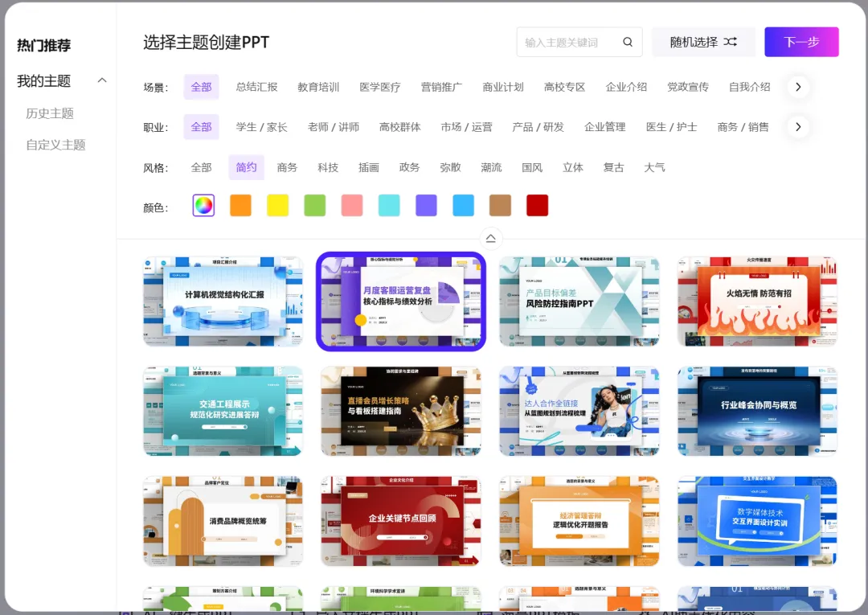Select 党政宣传 scene filter

(687, 87)
